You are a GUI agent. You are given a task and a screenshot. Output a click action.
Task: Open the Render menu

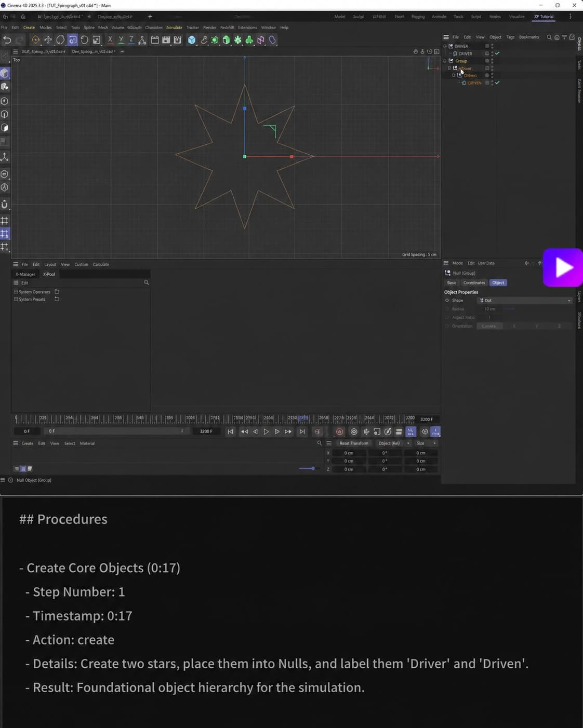point(209,28)
